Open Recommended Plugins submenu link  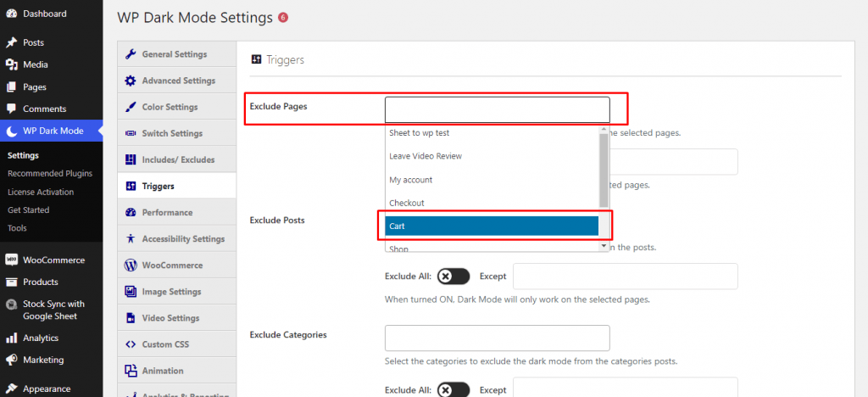point(50,173)
